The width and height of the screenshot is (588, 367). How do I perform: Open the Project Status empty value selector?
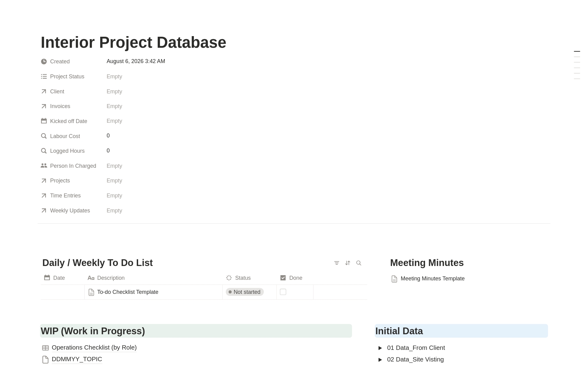point(114,77)
